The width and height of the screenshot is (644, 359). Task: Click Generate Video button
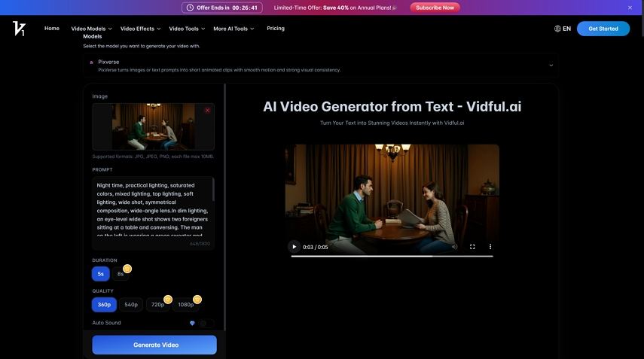[154, 345]
